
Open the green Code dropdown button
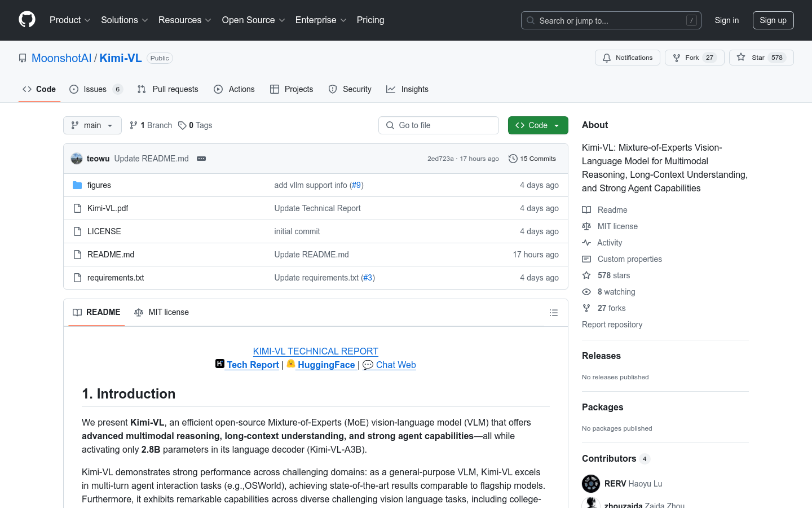538,125
